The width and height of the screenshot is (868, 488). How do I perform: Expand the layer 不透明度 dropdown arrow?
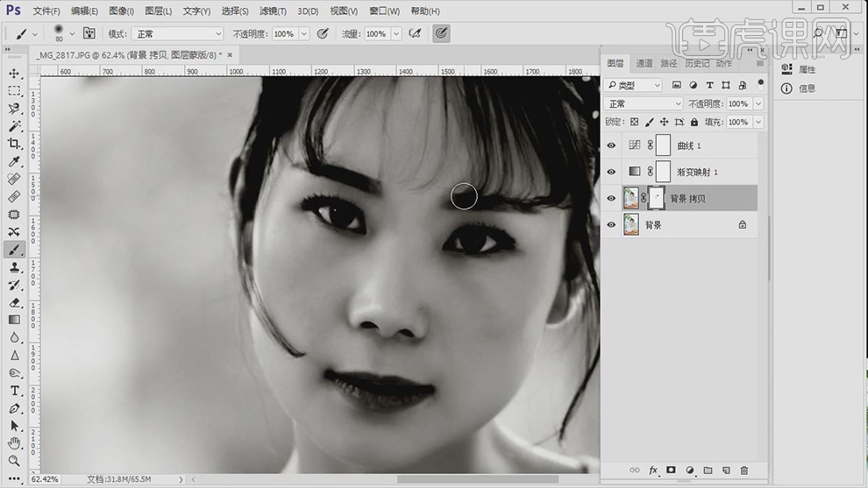click(758, 104)
